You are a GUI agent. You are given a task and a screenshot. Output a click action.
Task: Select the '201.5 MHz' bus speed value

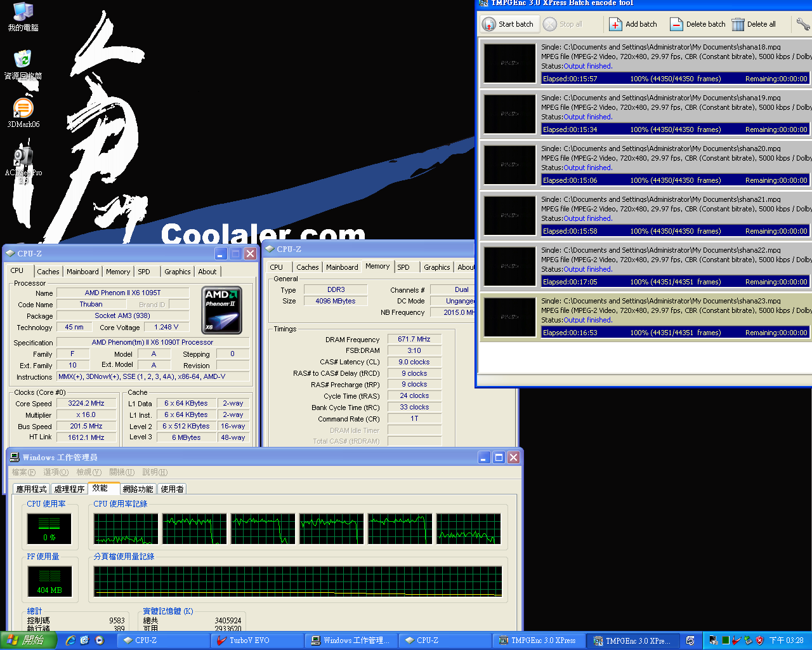tap(86, 426)
